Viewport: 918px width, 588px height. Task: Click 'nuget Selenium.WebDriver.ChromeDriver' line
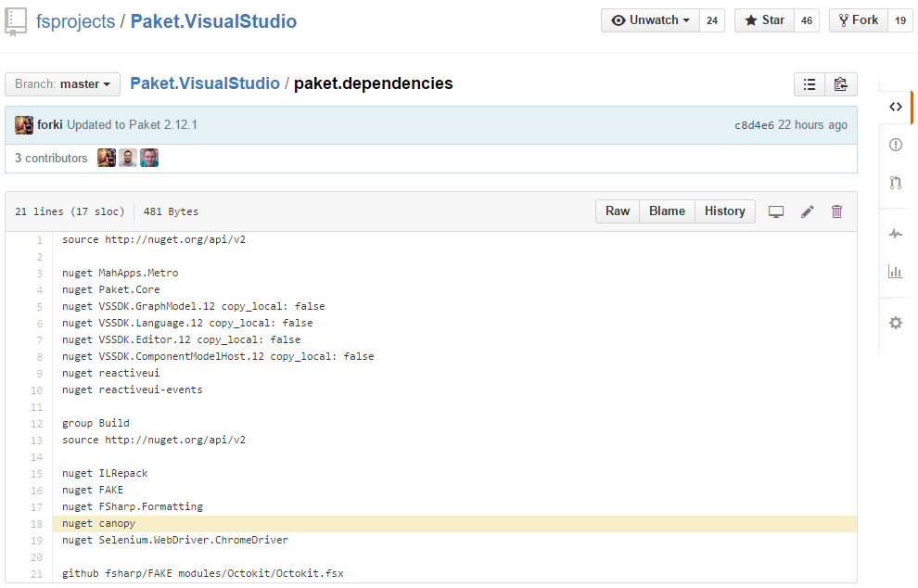[x=175, y=540]
